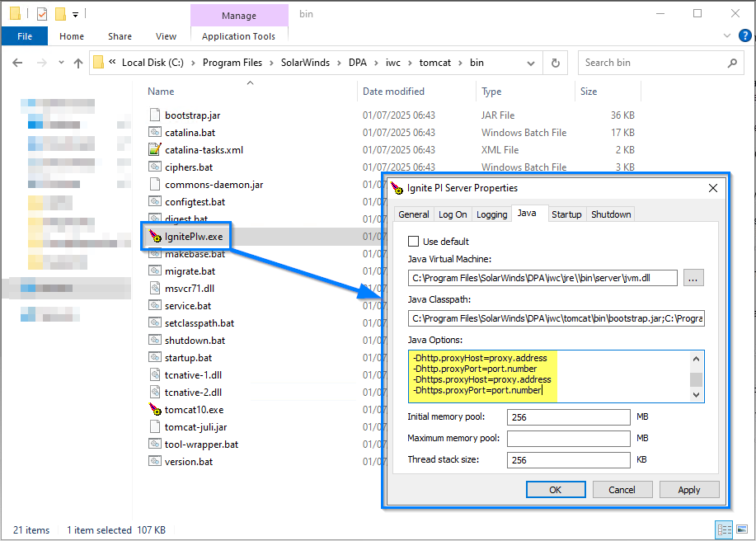
Task: Open the recent locations dropdown arrow
Action: (61, 63)
